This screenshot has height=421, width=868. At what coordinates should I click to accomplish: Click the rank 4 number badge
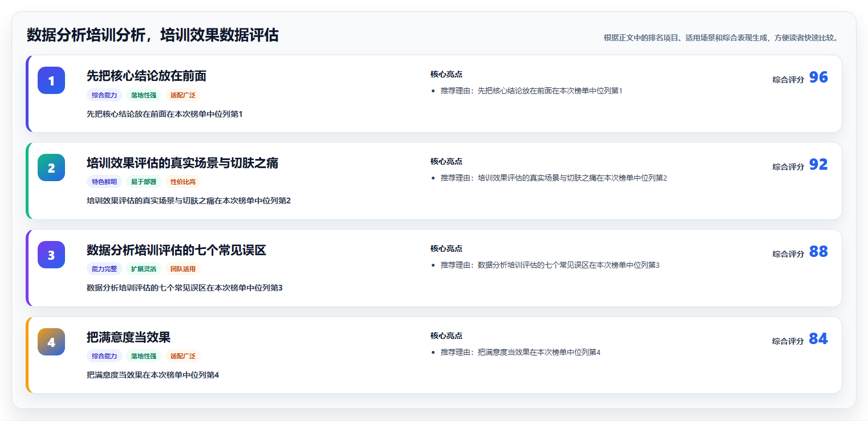[x=51, y=342]
